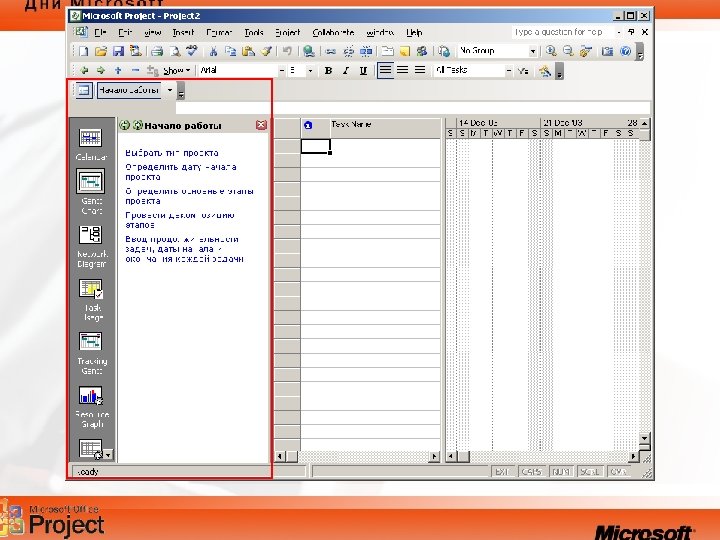Open Task Usage view in View Bar
This screenshot has width=720, height=540.
91,300
